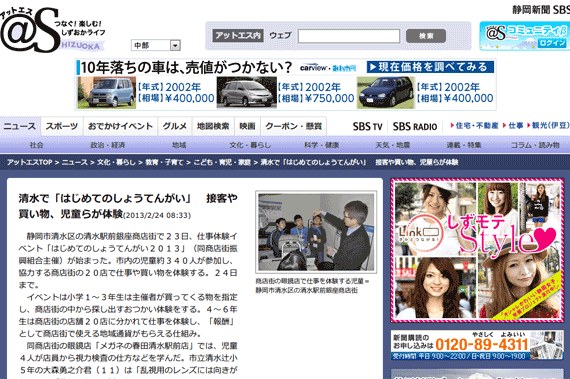Open the 映画 main tab

(x=247, y=126)
